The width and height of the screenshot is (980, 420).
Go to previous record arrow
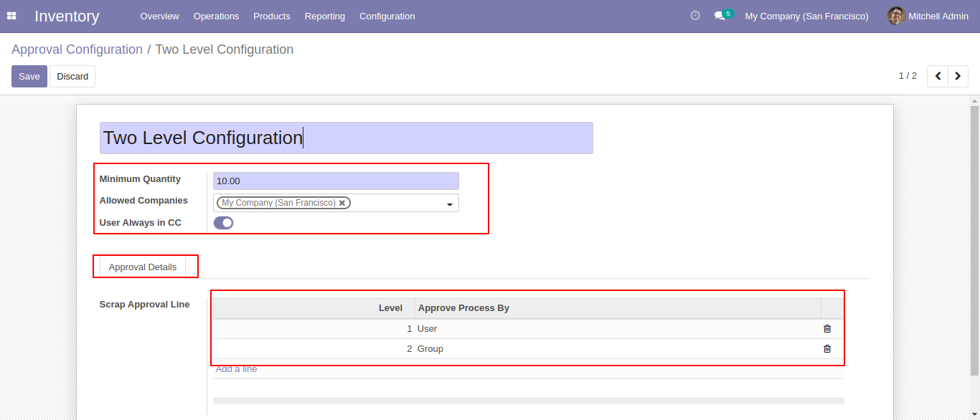coord(938,76)
